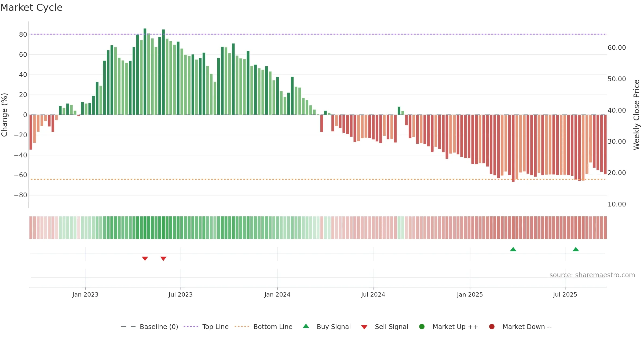Click the Weekly Close Price axis title

pyautogui.click(x=636, y=115)
